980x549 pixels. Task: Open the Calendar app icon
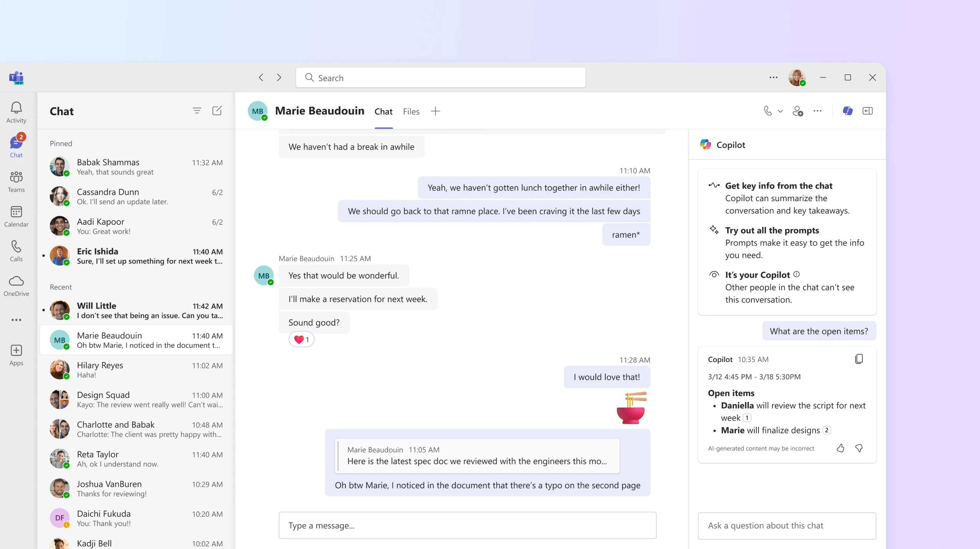(x=16, y=216)
